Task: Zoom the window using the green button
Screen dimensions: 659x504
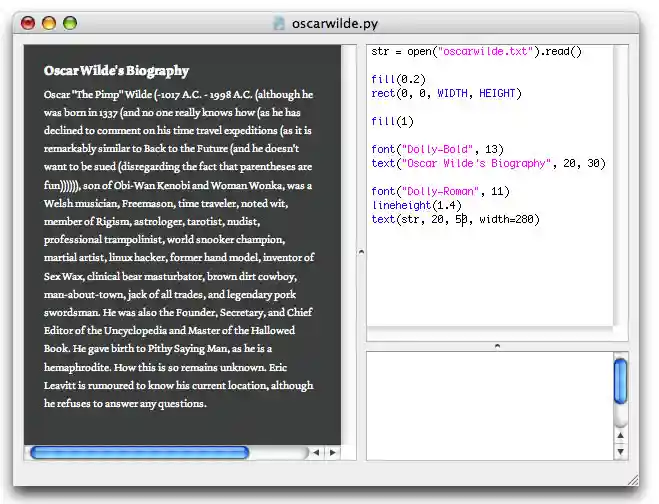Action: click(70, 23)
